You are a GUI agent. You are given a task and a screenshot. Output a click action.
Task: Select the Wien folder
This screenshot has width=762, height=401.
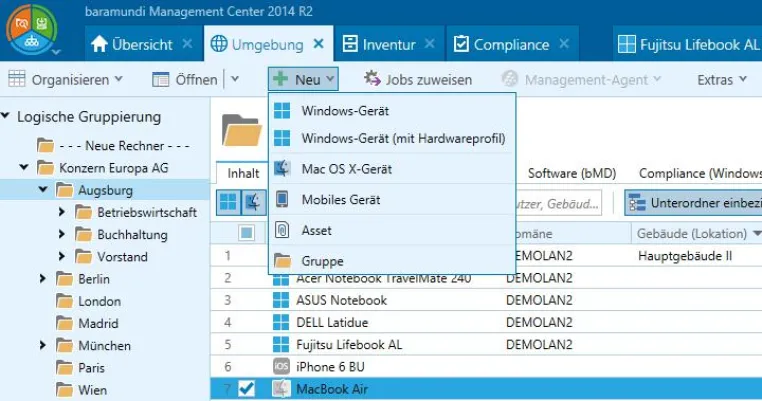[x=81, y=390]
